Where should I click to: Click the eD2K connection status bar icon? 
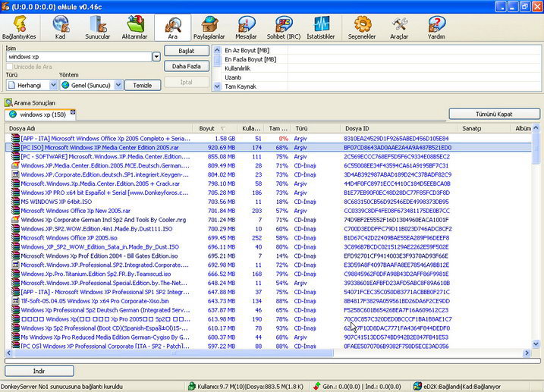418,386
